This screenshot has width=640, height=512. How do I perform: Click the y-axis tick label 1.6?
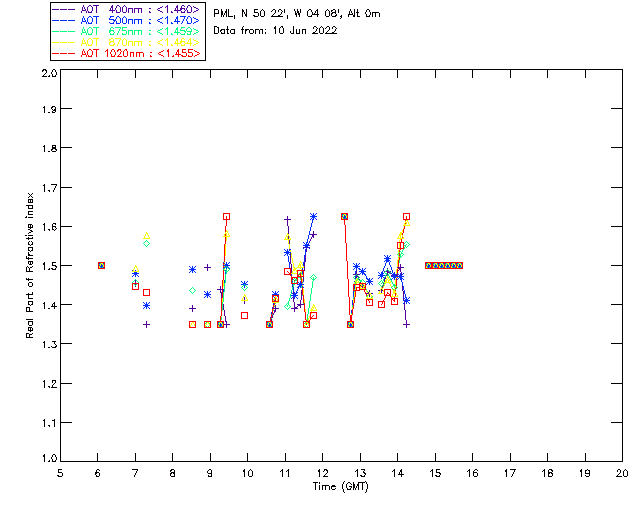(49, 227)
